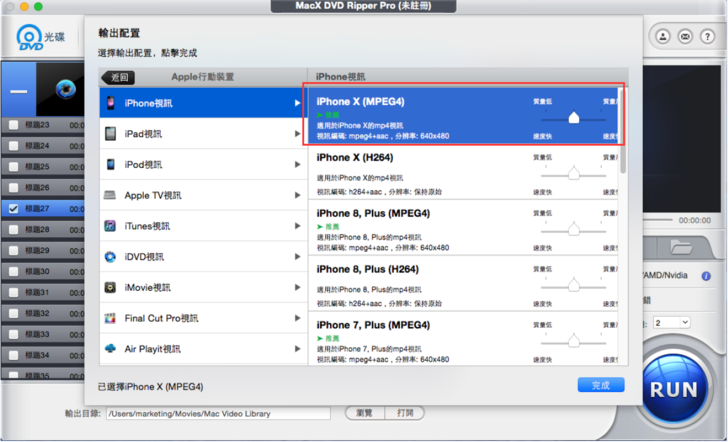This screenshot has height=442, width=728.
Task: Click the iTunes視訊 music icon
Action: [110, 226]
